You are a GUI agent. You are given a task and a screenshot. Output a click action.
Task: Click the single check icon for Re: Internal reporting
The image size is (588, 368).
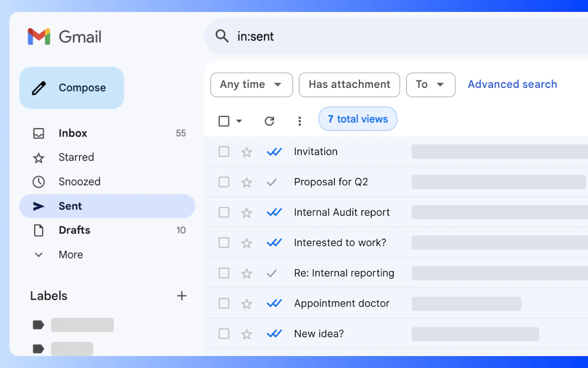tap(272, 273)
